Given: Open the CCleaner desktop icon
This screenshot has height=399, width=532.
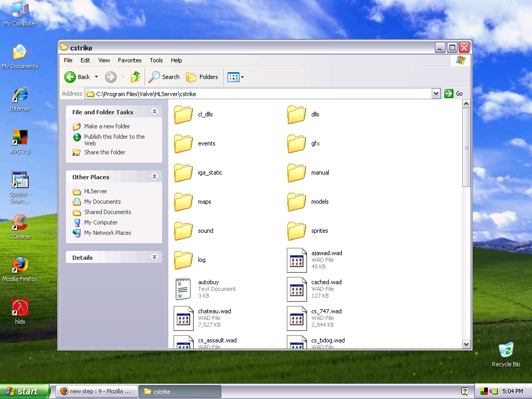Looking at the screenshot, I should click(x=20, y=223).
